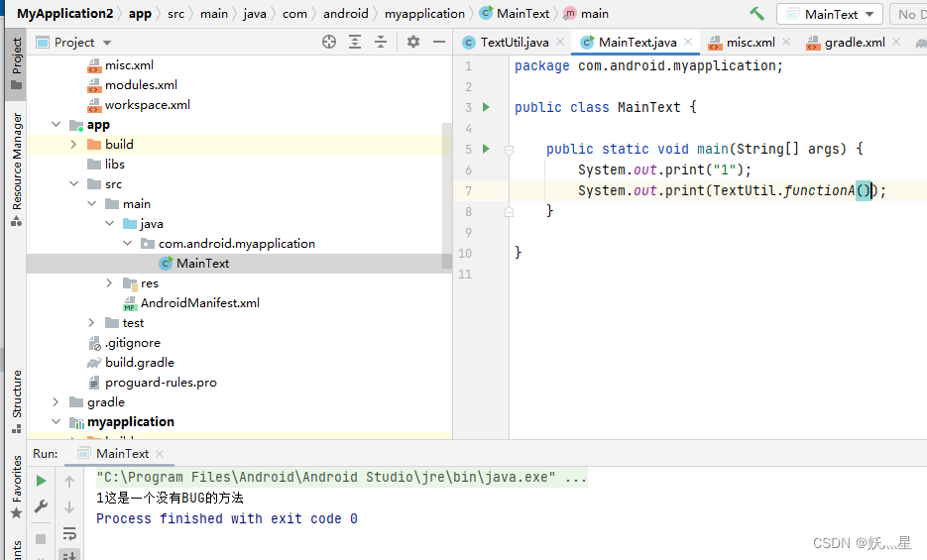
Task: Collapse the main folder in tree
Action: 91,204
